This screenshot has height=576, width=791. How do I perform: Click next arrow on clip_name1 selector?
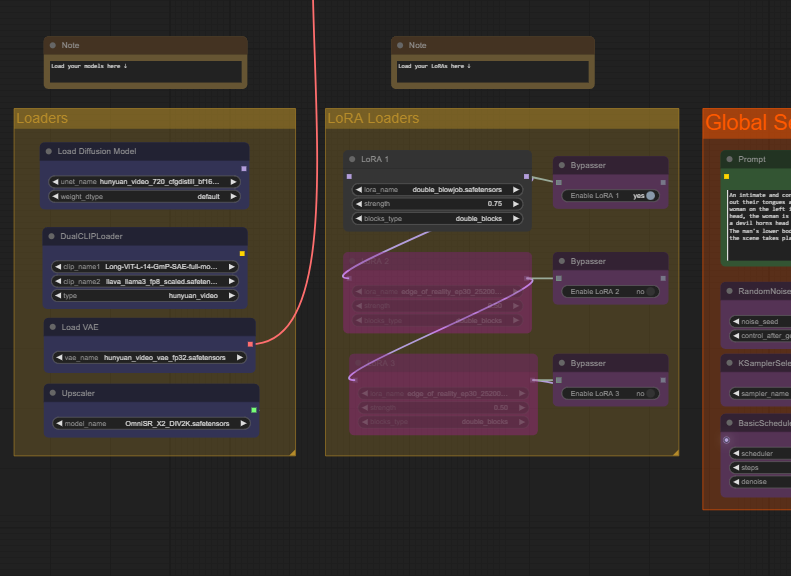(232, 266)
